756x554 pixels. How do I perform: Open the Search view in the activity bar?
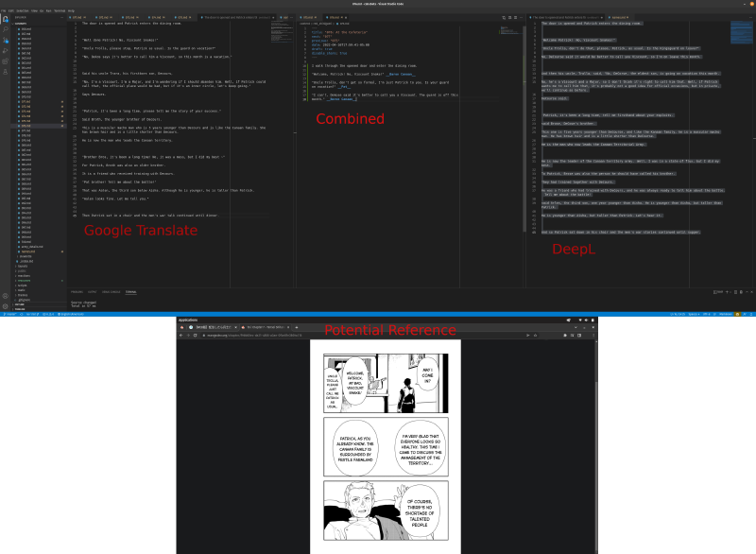tap(6, 29)
